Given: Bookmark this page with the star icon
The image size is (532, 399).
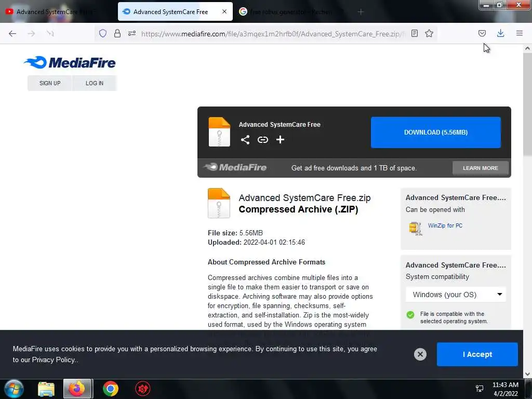Looking at the screenshot, I should [429, 33].
